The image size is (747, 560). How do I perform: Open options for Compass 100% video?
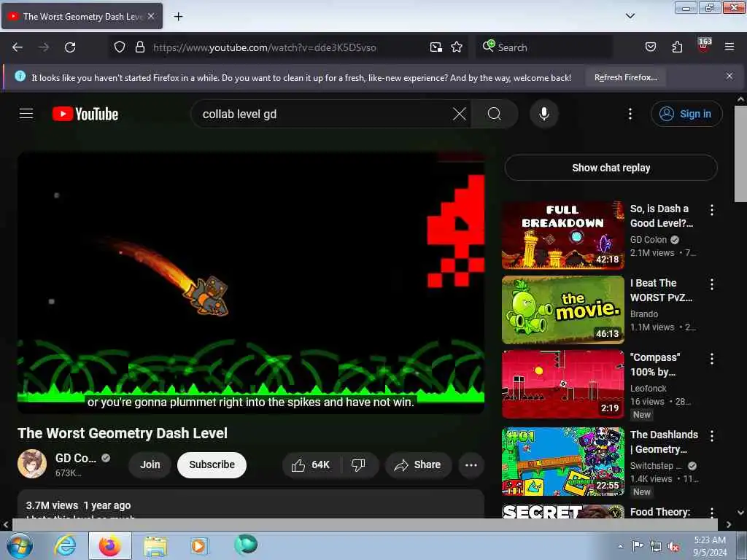click(712, 359)
